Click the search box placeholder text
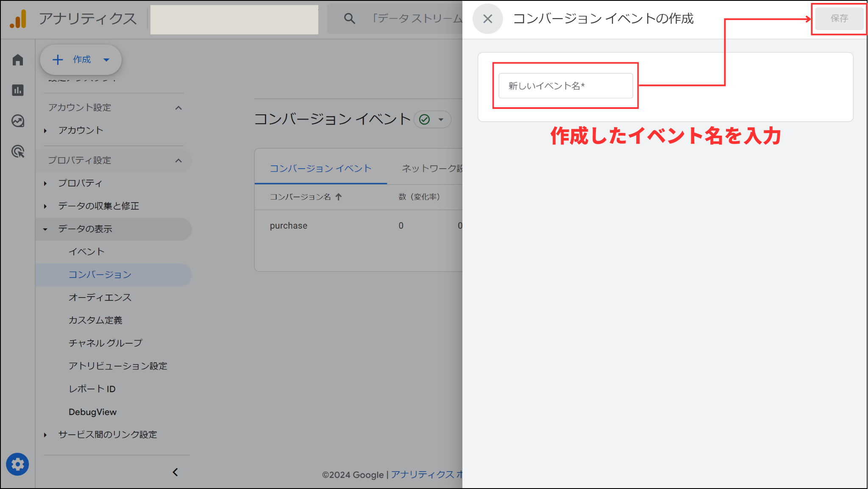Image resolution: width=868 pixels, height=489 pixels. point(417,19)
